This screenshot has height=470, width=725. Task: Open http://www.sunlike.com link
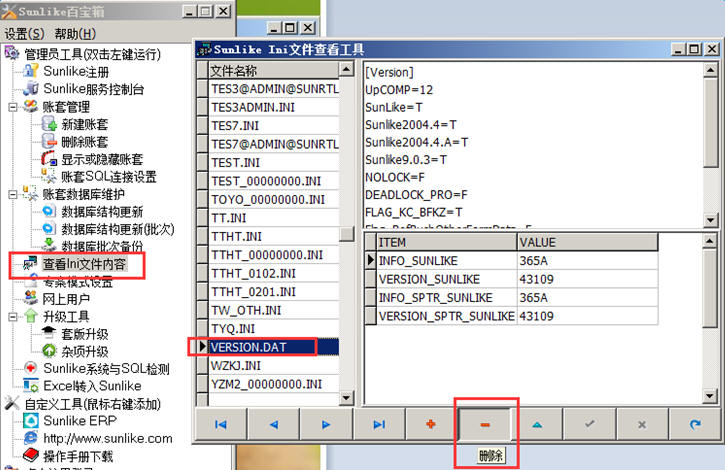click(108, 438)
